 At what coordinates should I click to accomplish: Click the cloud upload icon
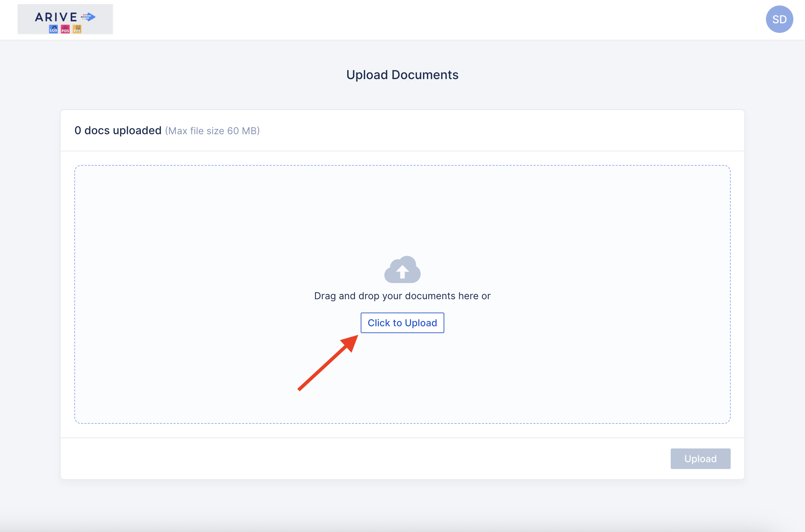(402, 270)
